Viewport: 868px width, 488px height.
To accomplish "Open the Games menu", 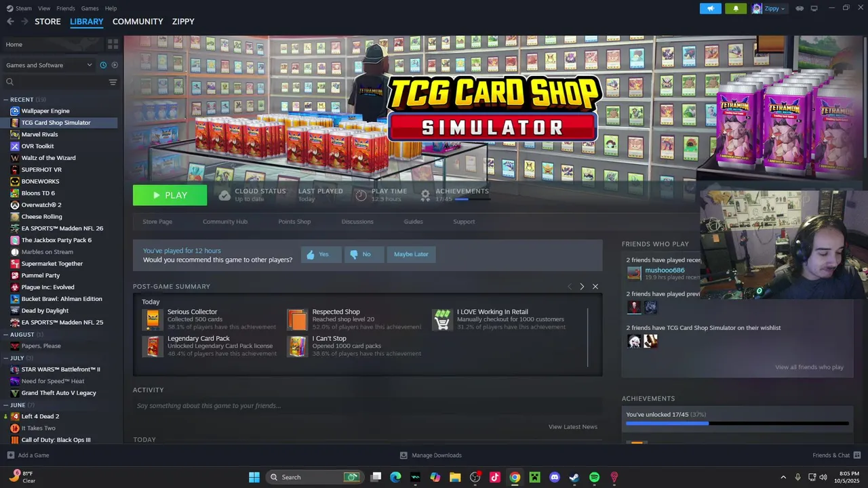I will coord(90,8).
